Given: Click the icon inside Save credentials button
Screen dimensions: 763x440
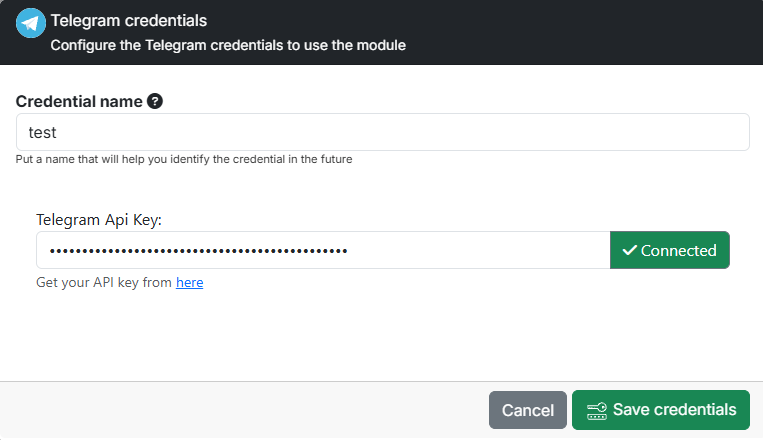Looking at the screenshot, I should 597,410.
